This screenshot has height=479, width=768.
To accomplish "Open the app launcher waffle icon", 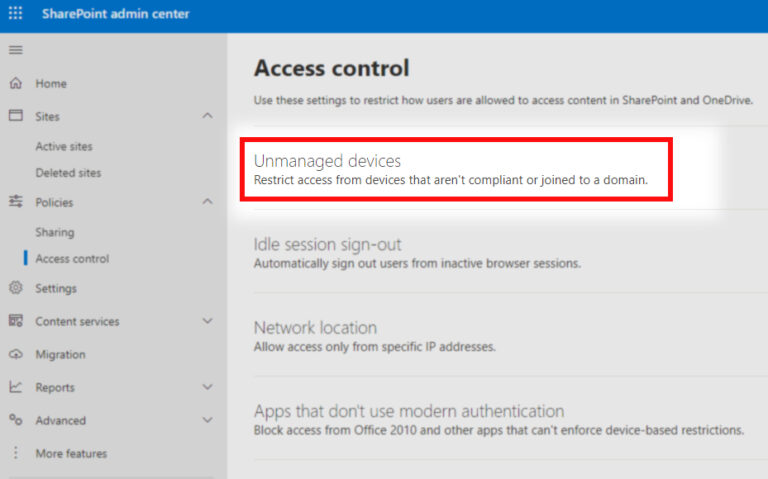I will tap(15, 14).
